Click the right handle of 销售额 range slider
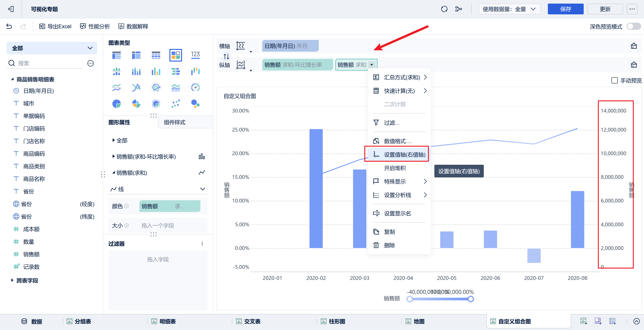The width and height of the screenshot is (644, 330). click(x=471, y=299)
